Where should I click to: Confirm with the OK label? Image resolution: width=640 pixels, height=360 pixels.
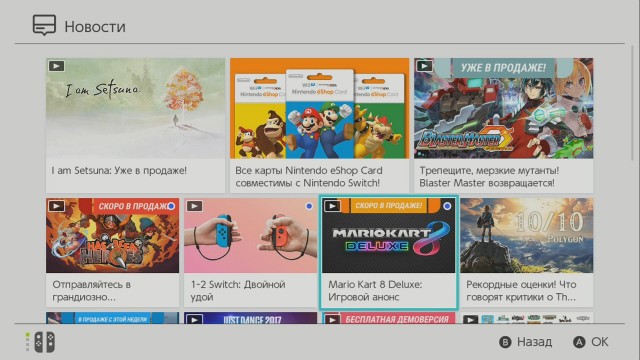[x=600, y=342]
